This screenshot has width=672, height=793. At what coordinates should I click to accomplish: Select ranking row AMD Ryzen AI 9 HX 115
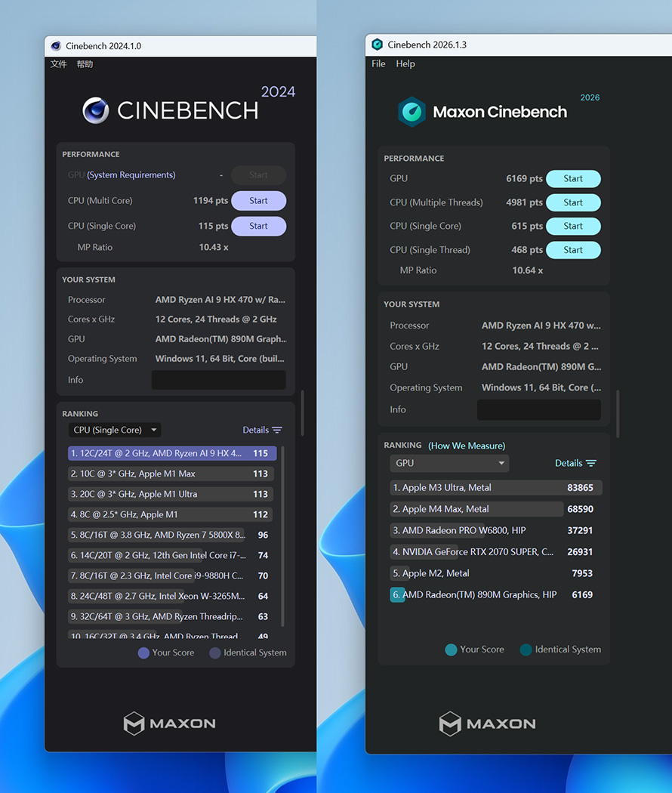172,453
